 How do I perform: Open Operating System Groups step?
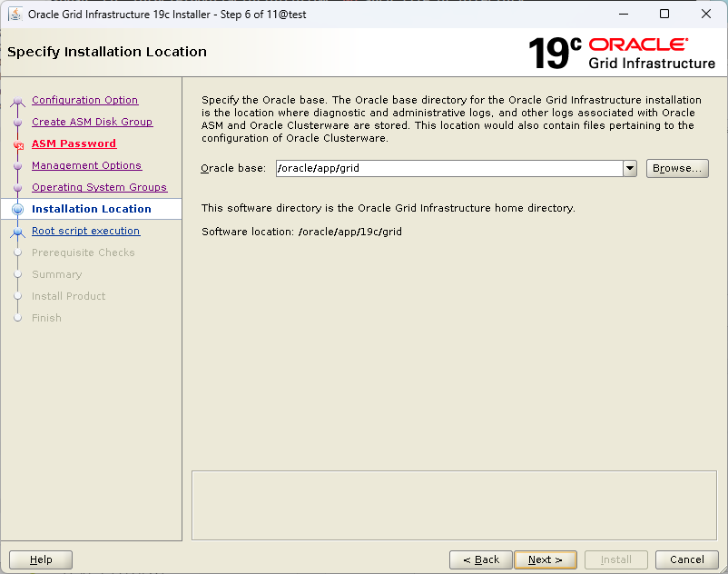tap(99, 187)
